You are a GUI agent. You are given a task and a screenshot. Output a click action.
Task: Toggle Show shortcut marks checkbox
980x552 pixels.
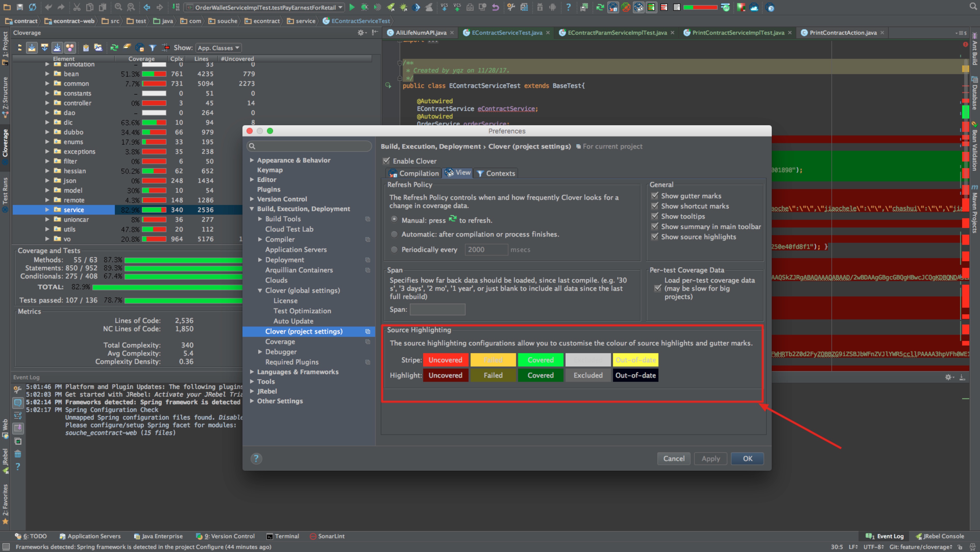tap(655, 206)
